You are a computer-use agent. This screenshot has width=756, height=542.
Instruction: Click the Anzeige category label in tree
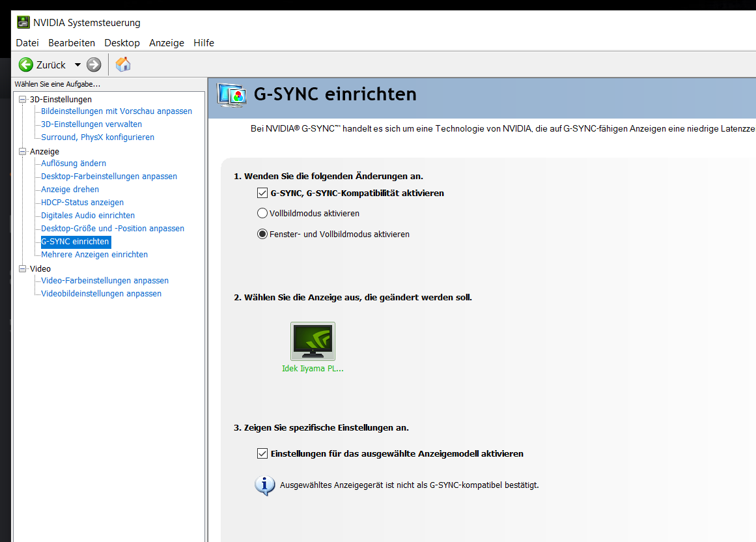(x=44, y=151)
